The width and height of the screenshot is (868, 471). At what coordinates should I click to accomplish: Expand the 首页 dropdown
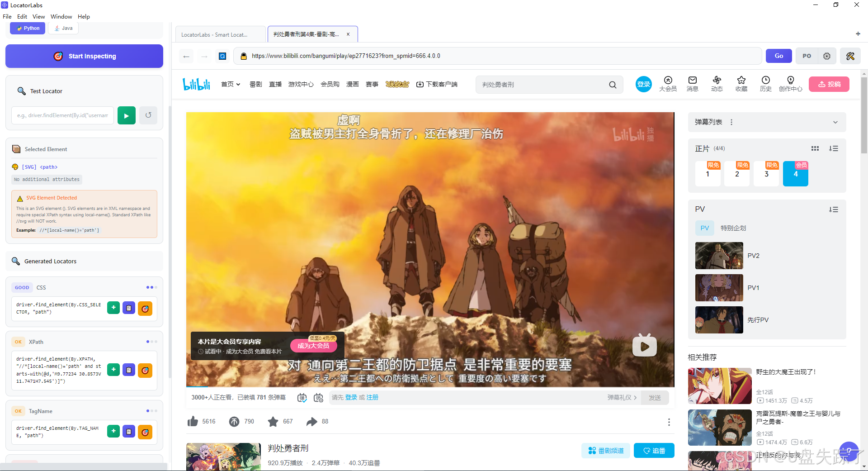pyautogui.click(x=231, y=84)
